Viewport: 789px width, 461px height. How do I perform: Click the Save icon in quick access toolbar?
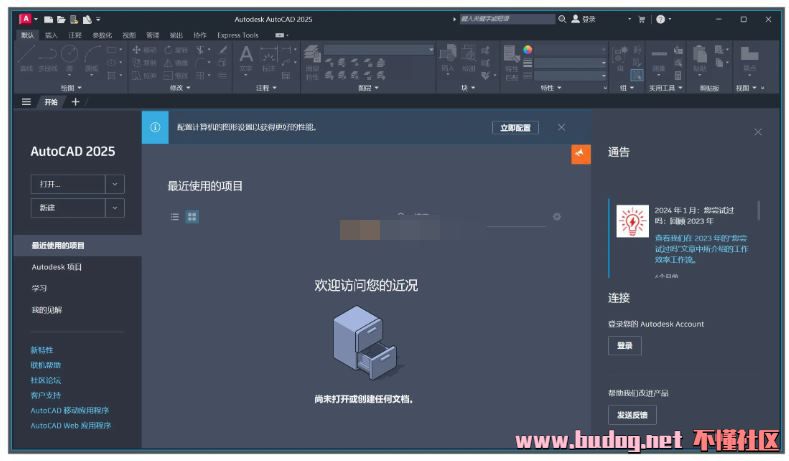point(74,20)
